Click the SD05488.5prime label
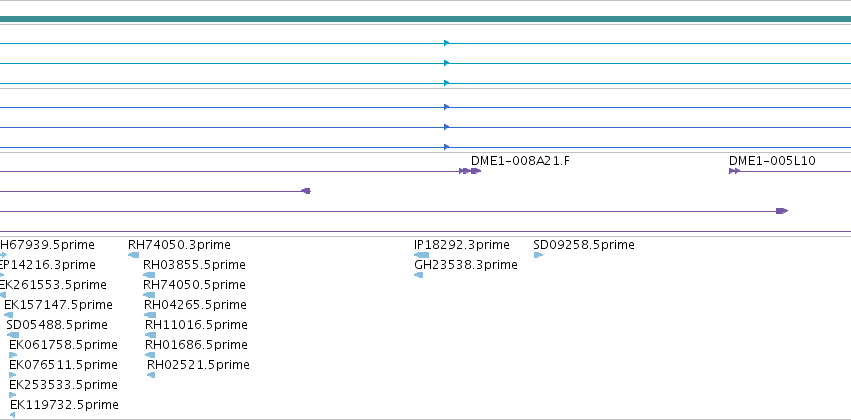The width and height of the screenshot is (851, 420). point(57,325)
